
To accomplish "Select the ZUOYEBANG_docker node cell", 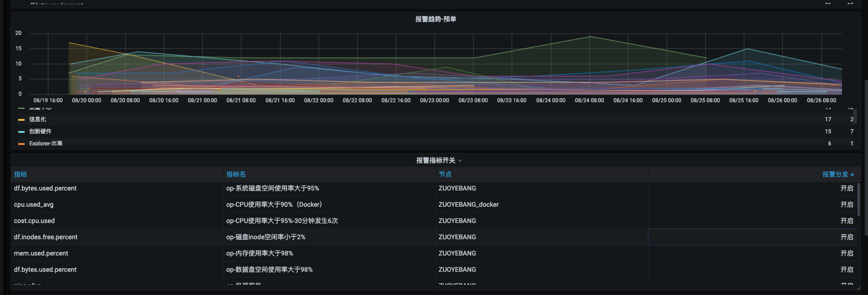I will [468, 204].
